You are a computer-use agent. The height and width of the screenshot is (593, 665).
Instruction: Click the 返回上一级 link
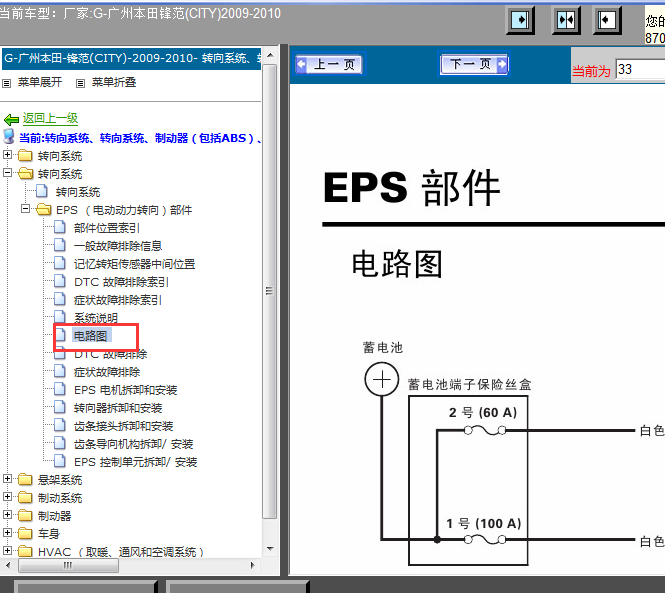tap(50, 118)
